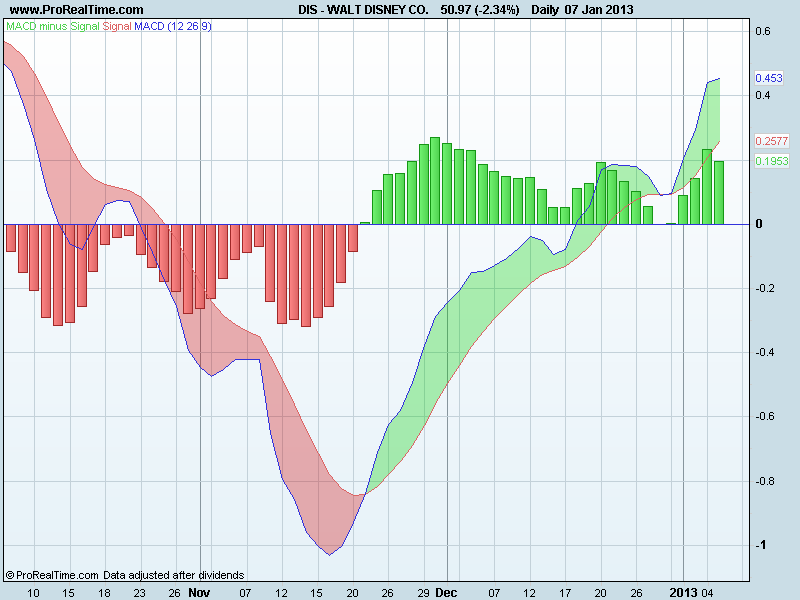Viewport: 800px width, 600px height.
Task: Click the 04 date label after 2013
Action: tap(707, 593)
